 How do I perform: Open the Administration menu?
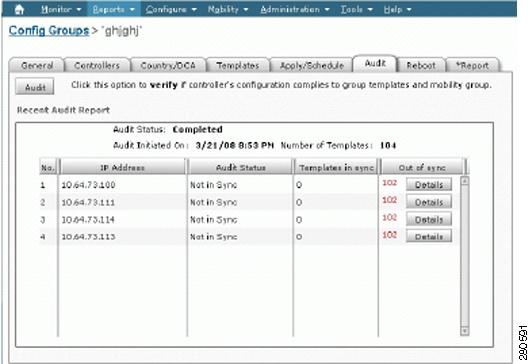point(295,9)
